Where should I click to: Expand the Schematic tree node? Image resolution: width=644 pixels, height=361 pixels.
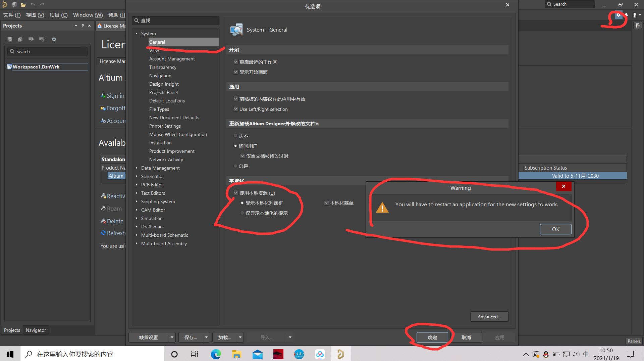pyautogui.click(x=137, y=176)
